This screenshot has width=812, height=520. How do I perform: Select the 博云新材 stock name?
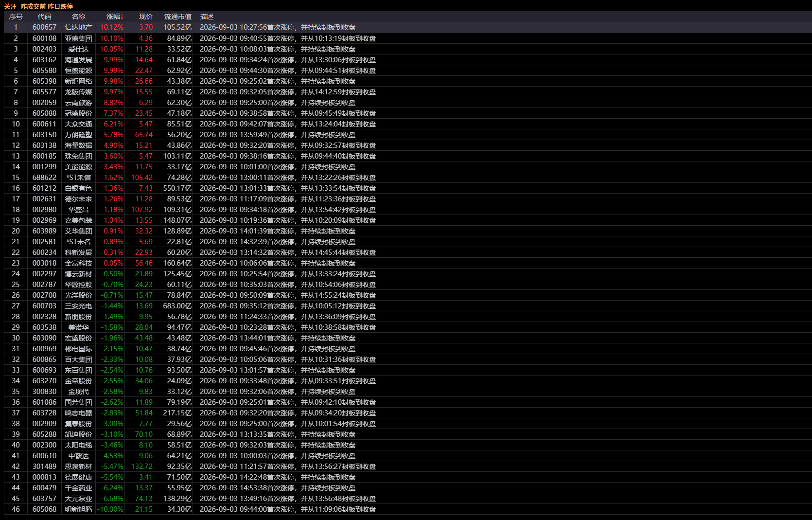pyautogui.click(x=78, y=273)
